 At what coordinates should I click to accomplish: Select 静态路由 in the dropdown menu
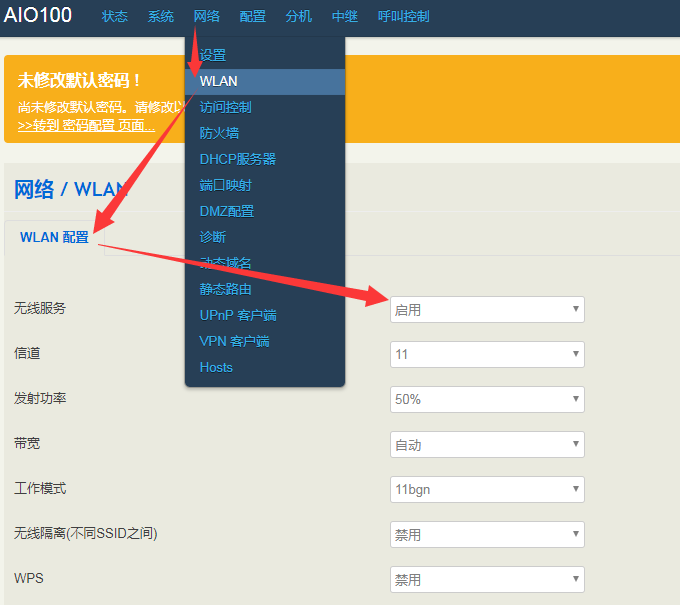(265, 289)
